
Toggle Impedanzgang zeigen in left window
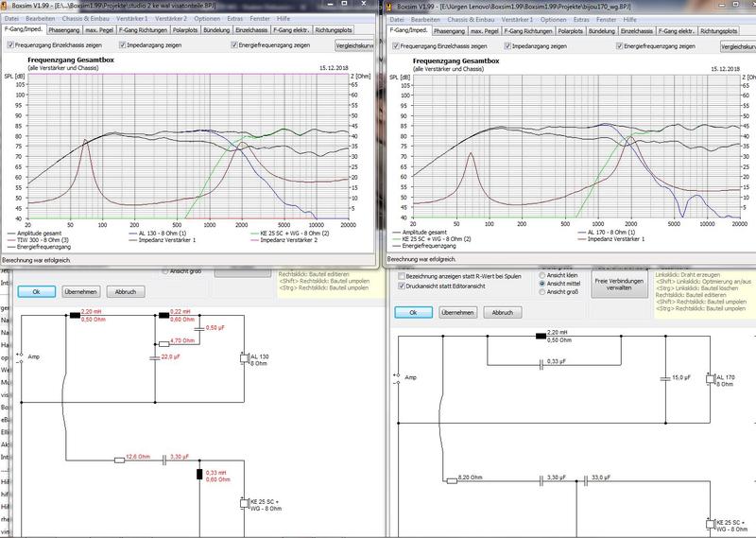click(123, 44)
